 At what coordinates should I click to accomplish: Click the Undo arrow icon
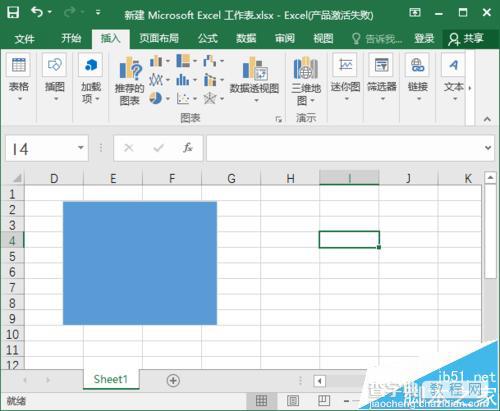click(37, 12)
